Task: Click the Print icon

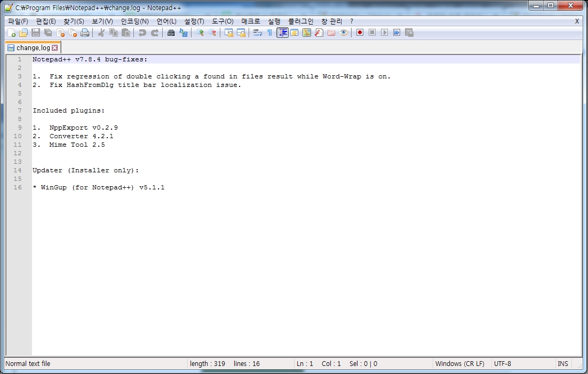Action: (85, 33)
